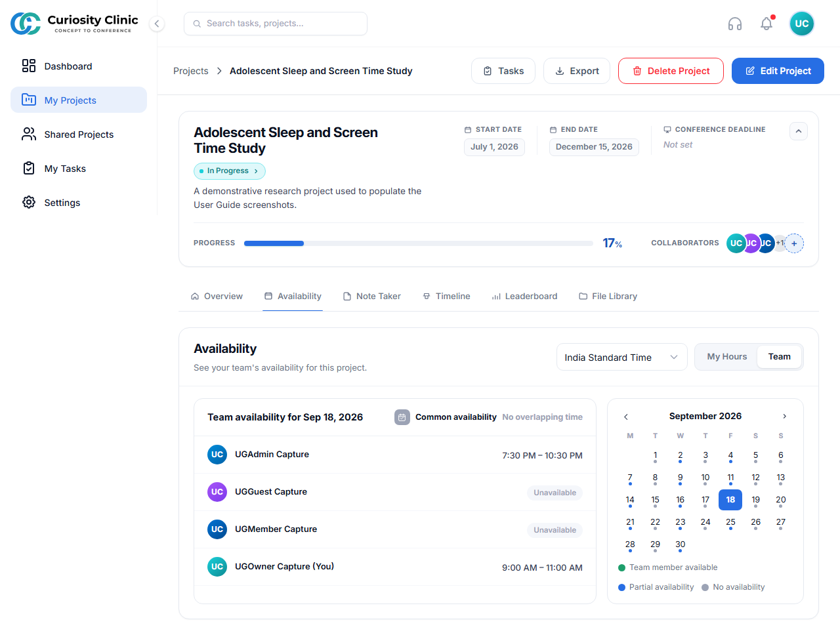Click UGOwner Capture's teal avatar

(x=217, y=567)
